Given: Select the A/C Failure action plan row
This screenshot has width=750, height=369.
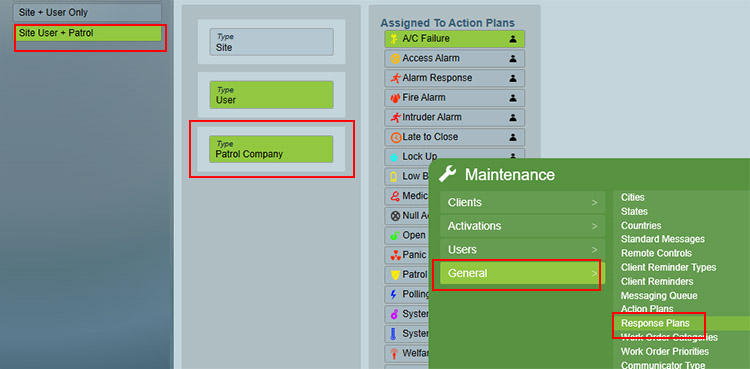Looking at the screenshot, I should 454,39.
